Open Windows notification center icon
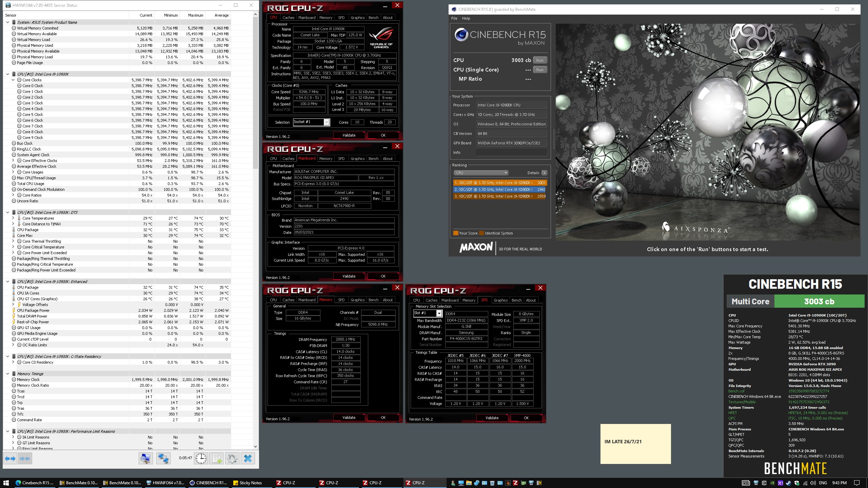 pos(857,483)
